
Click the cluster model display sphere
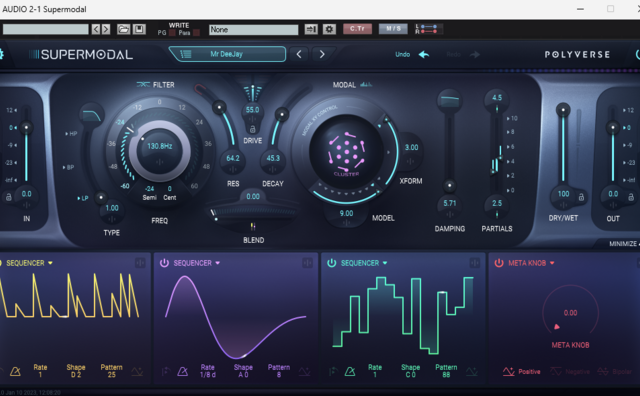click(x=346, y=152)
